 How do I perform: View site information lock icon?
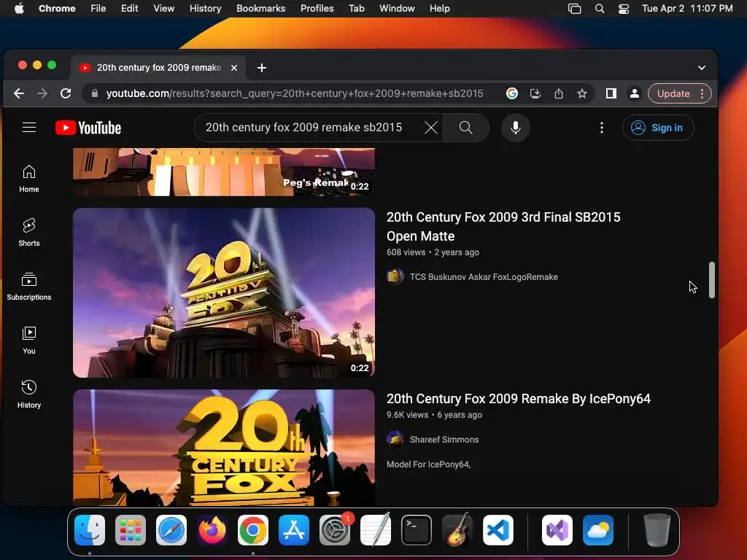(x=94, y=93)
